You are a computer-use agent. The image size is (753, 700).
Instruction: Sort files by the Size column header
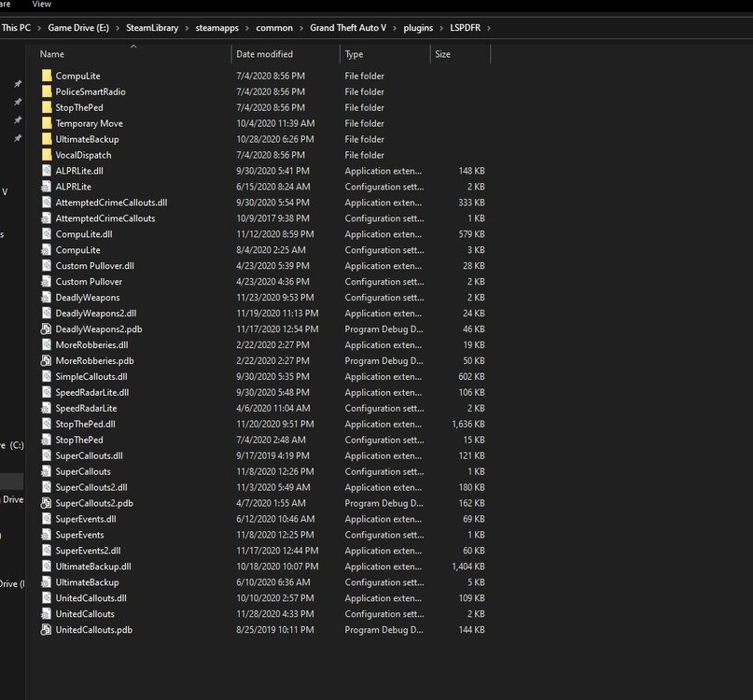pyautogui.click(x=442, y=54)
